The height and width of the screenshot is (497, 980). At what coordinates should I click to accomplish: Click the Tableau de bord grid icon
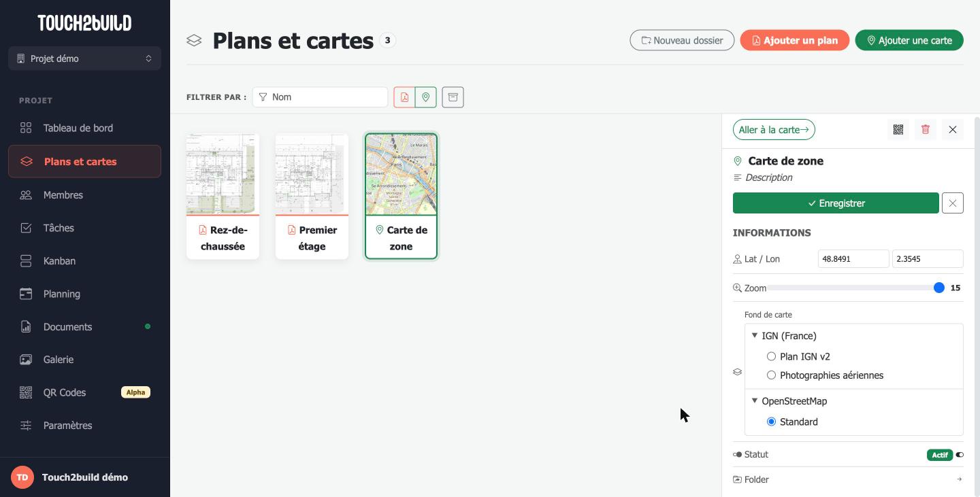click(x=26, y=128)
